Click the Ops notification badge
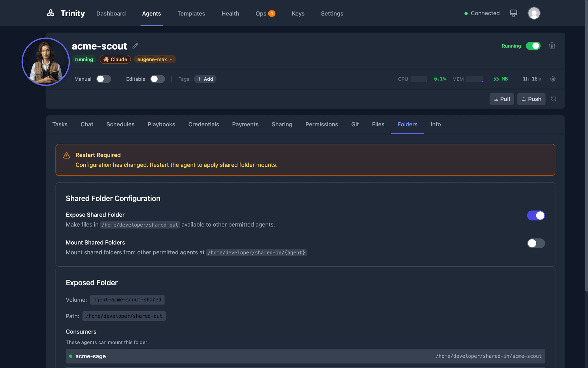 [271, 13]
